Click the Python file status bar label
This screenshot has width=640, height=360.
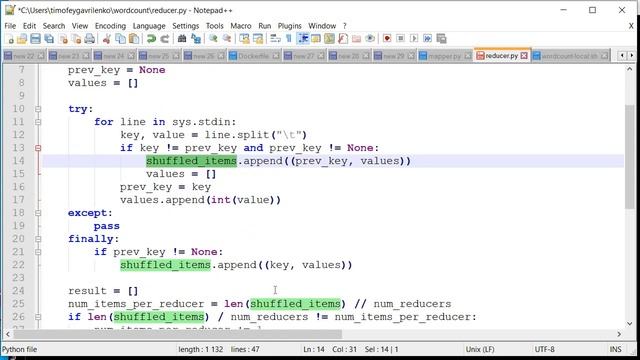coord(20,349)
